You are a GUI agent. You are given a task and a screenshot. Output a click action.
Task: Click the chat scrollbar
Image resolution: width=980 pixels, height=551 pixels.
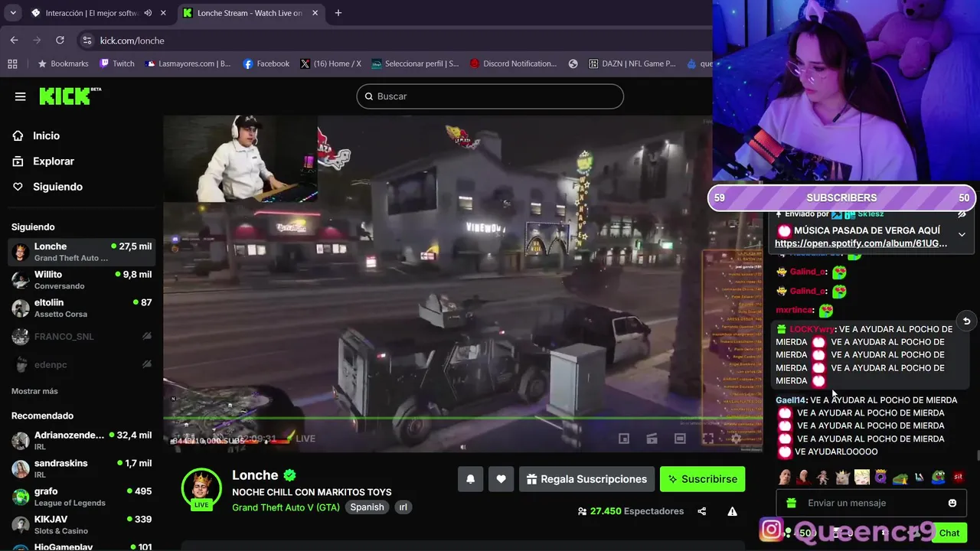(x=977, y=455)
